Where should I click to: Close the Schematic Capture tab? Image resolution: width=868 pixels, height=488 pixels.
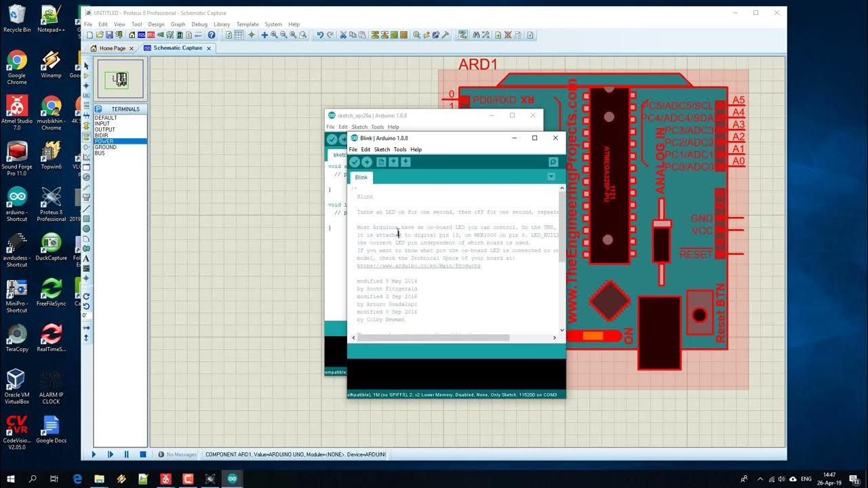pos(209,48)
